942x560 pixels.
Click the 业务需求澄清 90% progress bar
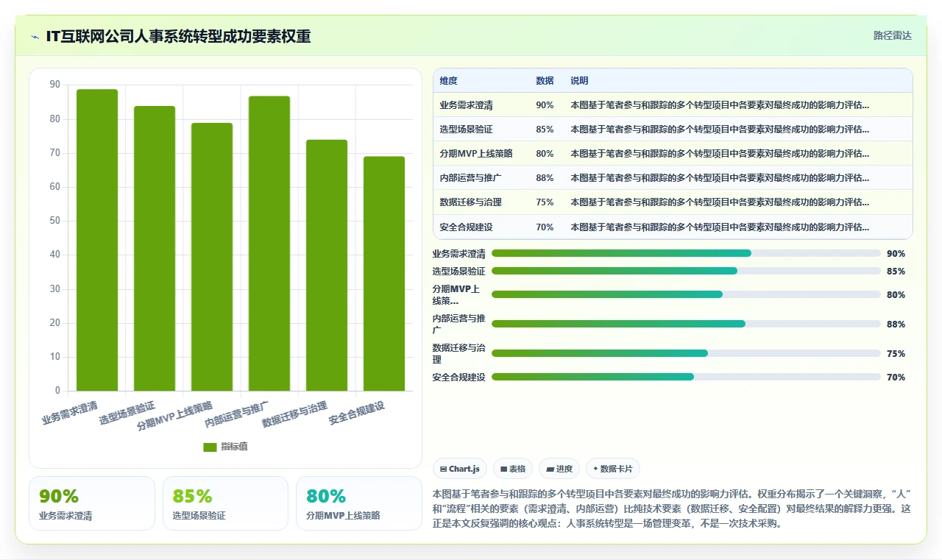point(686,253)
